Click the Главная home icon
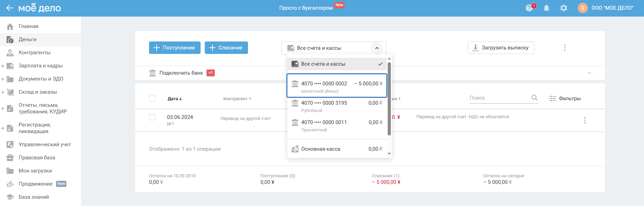The width and height of the screenshot is (644, 206). point(10,27)
